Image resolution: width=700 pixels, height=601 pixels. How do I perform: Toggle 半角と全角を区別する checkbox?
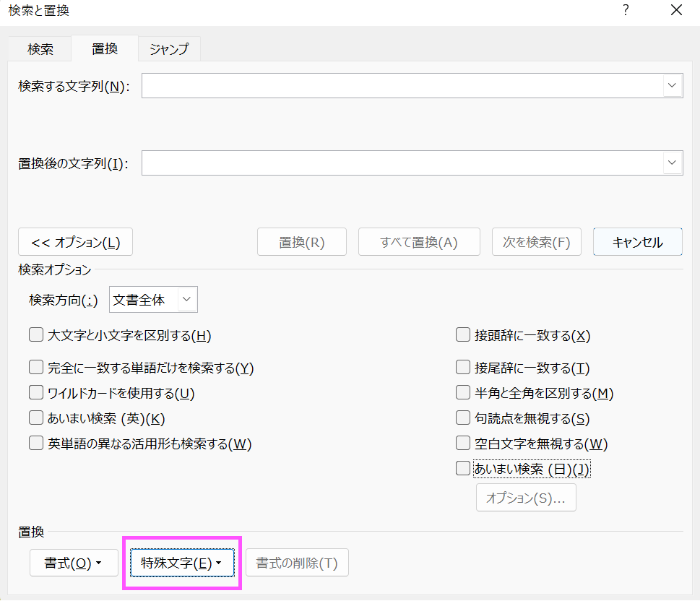coord(463,392)
